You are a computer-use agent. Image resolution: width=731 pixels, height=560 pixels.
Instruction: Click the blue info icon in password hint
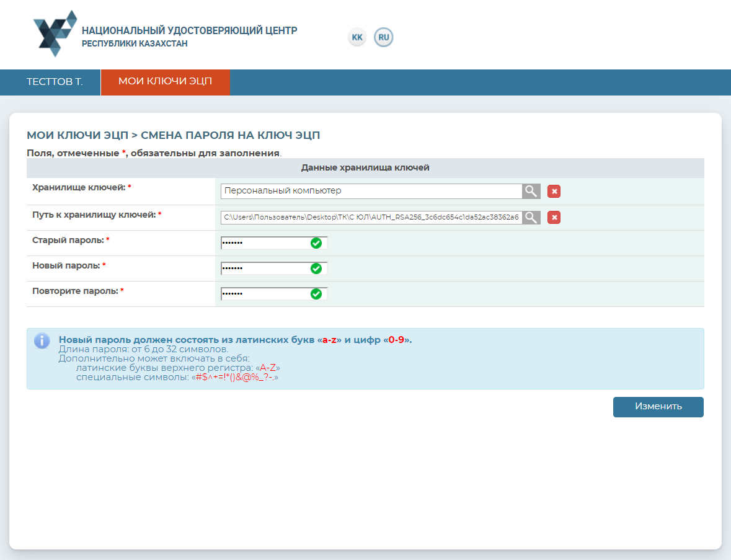(42, 341)
